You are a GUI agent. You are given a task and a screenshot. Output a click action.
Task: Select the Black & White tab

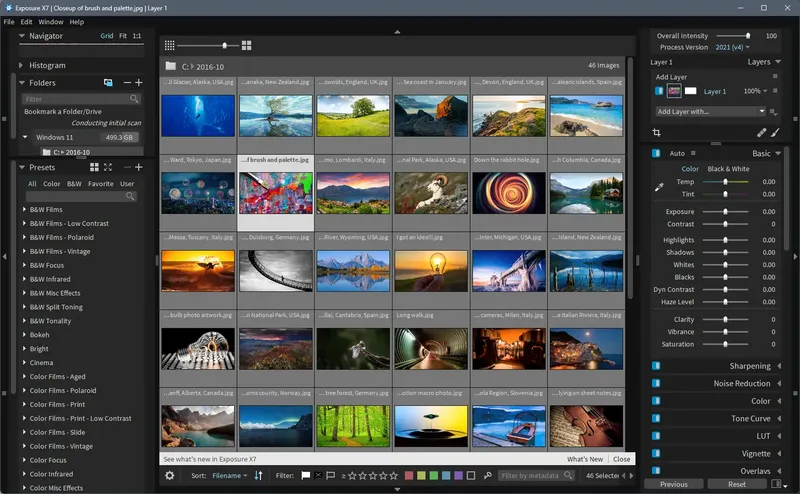tap(728, 168)
